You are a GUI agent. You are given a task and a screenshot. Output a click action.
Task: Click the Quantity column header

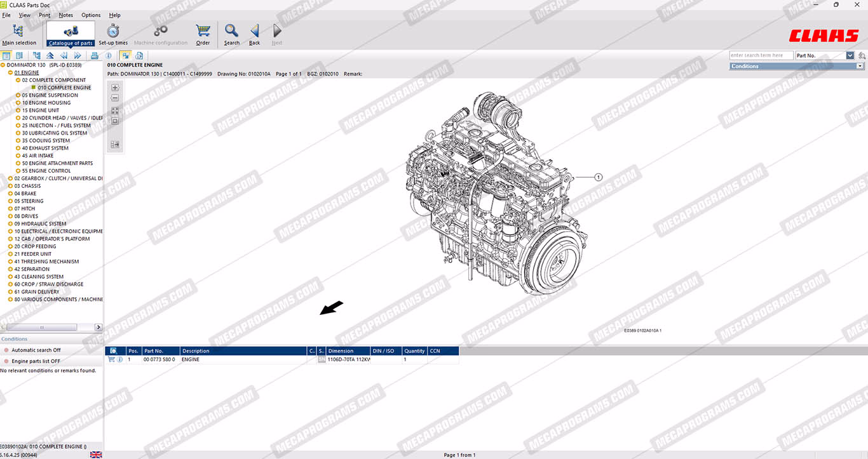pos(415,351)
